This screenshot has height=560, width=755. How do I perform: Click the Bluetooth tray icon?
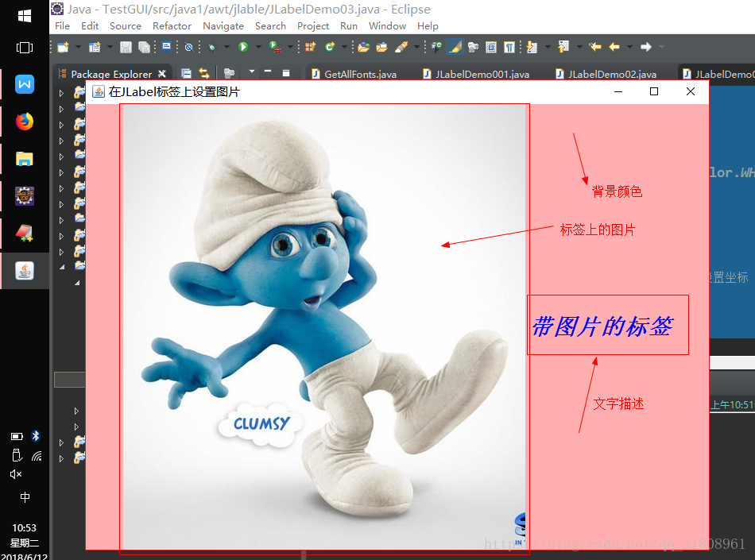pyautogui.click(x=36, y=436)
